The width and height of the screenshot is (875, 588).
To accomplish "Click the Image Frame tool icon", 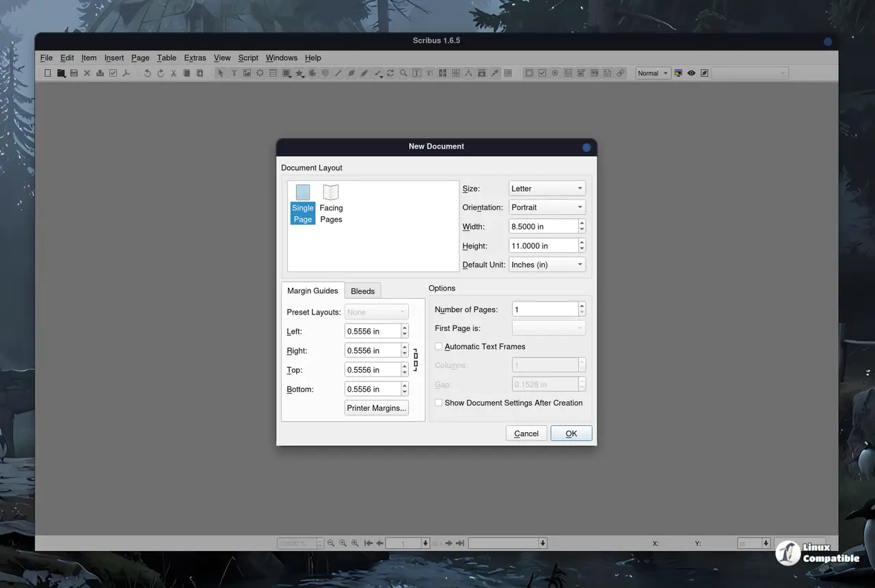I will (x=247, y=73).
